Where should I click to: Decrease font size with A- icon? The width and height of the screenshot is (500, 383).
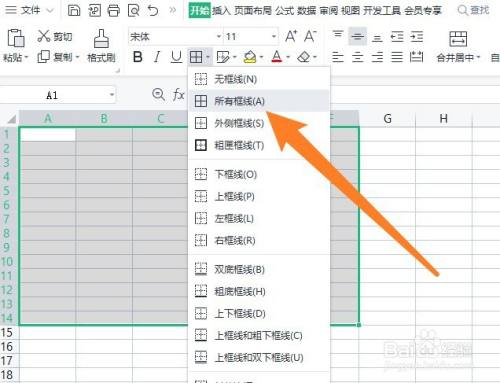click(310, 36)
